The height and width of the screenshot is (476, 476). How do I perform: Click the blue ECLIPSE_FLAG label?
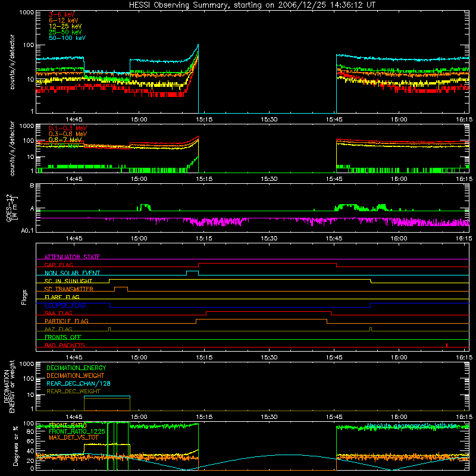[65, 305]
